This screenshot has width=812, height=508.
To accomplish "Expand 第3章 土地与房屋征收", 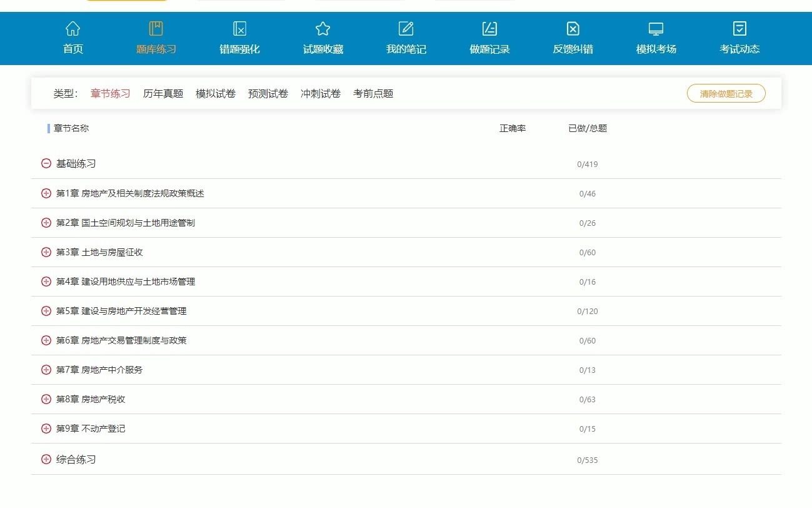I will click(46, 252).
